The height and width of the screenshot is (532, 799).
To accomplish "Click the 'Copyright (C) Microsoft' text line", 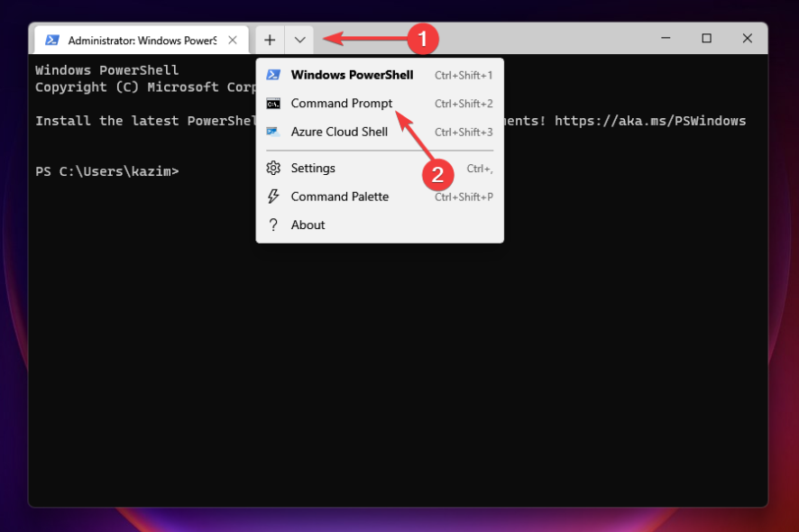I will click(145, 87).
